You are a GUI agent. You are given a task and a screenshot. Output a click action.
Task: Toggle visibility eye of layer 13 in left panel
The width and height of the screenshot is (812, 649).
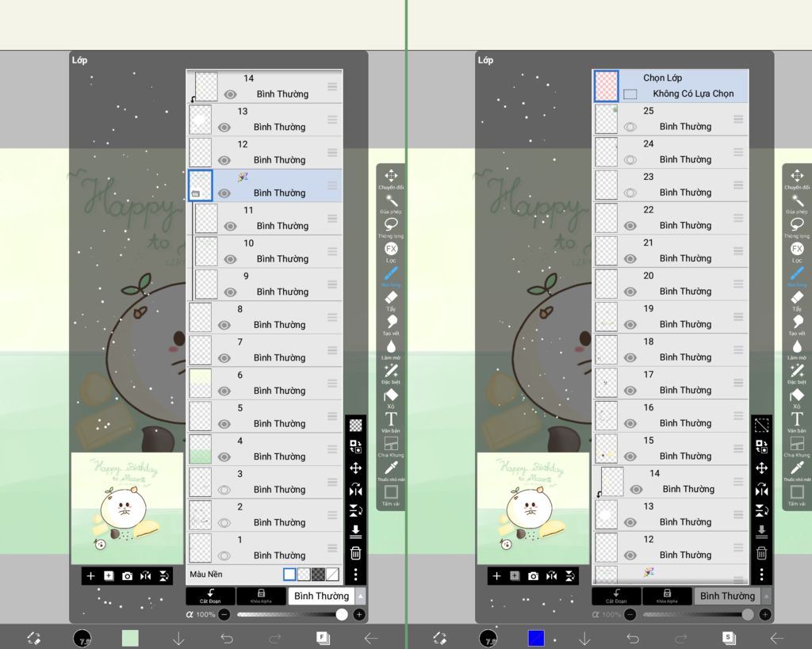click(224, 128)
